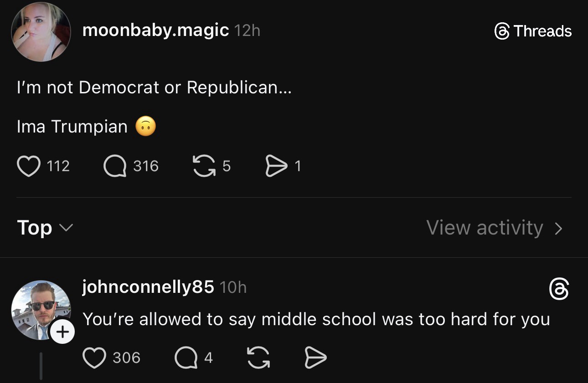Screen dimensions: 588x383
Task: View moonbaby.magic profile picture
Action: point(41,31)
